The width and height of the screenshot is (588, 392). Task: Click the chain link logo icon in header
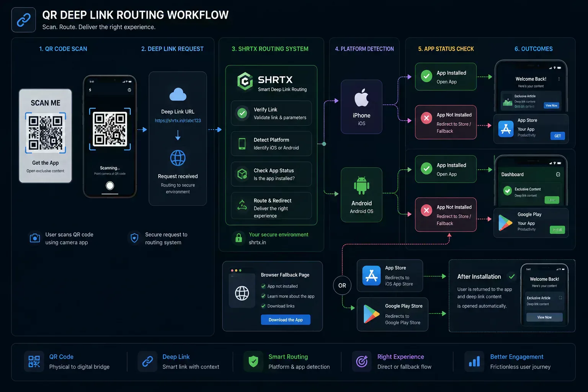[x=24, y=20]
